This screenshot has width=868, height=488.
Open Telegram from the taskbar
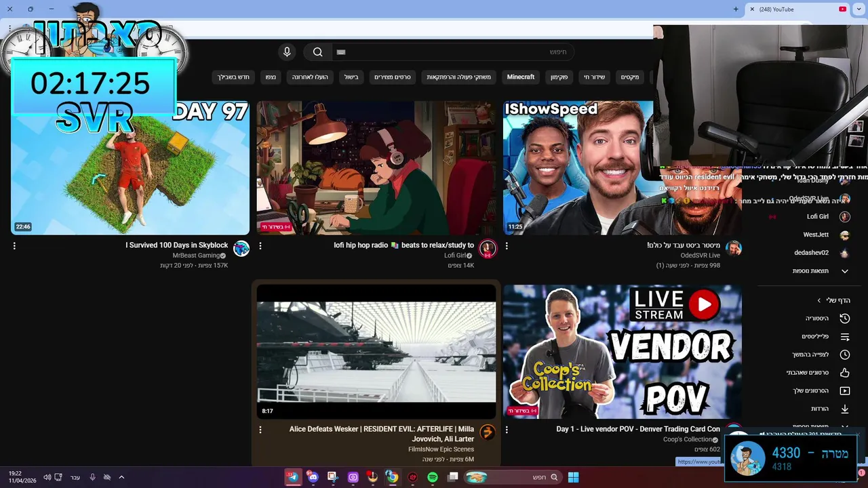coord(292,477)
